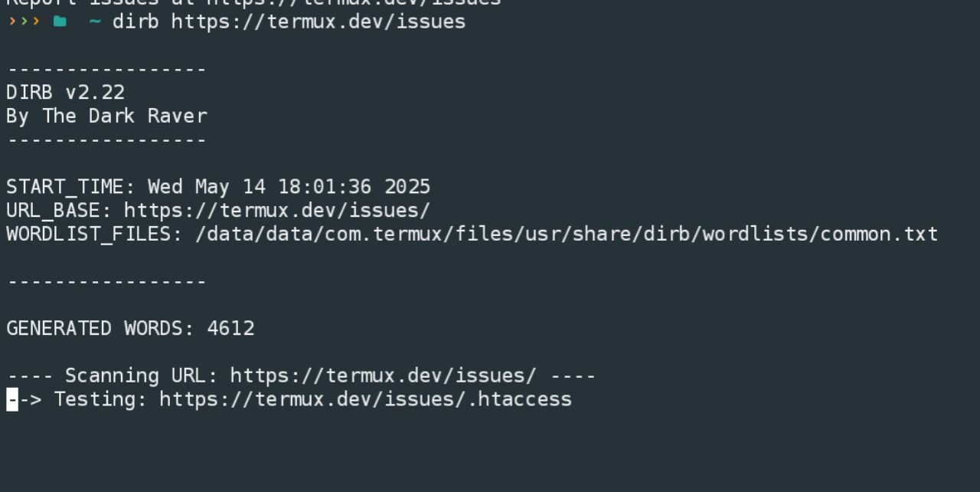Viewport: 980px width, 492px height.
Task: Click the teal folder icon in the prompt
Action: point(60,21)
